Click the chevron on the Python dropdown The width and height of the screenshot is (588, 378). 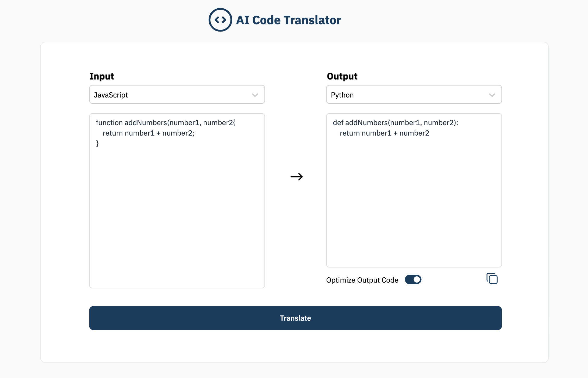(492, 95)
